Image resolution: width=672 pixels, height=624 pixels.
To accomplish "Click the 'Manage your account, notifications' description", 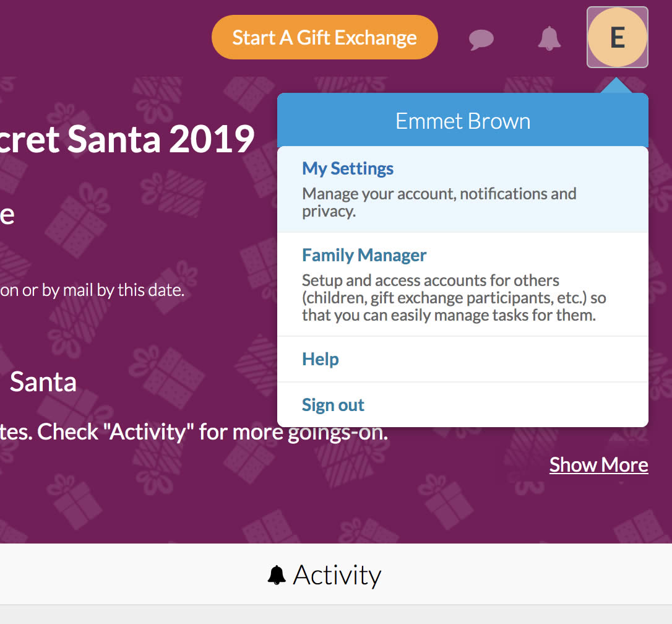I will (x=439, y=202).
